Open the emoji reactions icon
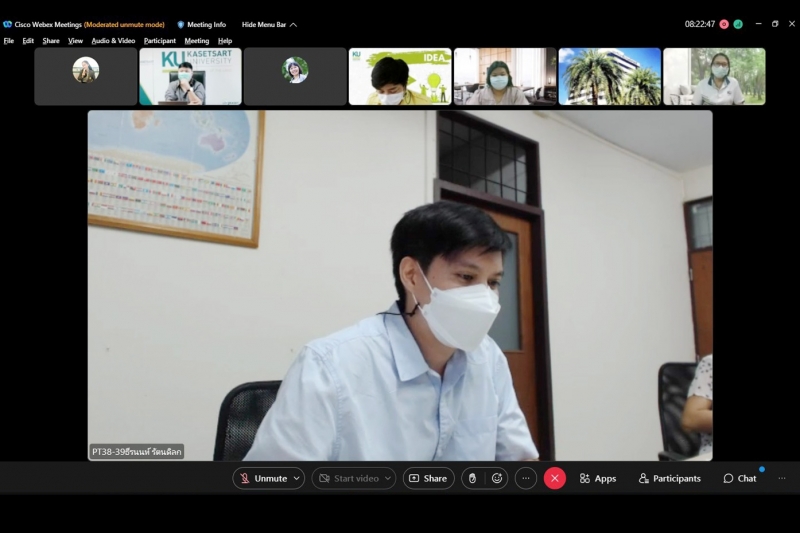Image resolution: width=800 pixels, height=533 pixels. pos(496,478)
